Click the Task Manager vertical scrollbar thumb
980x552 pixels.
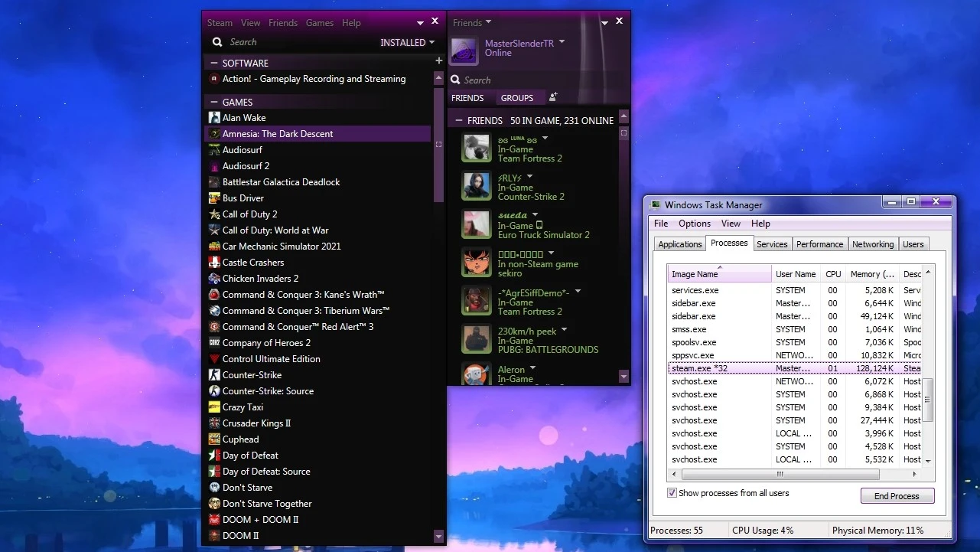pyautogui.click(x=929, y=399)
